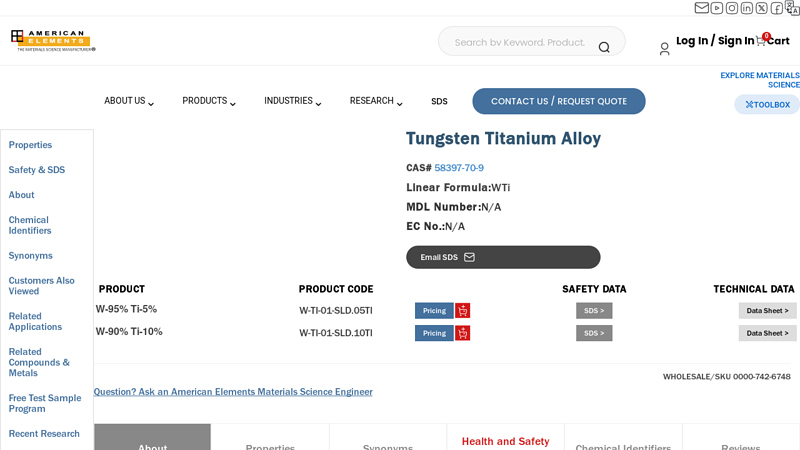Open the Instagram social icon

[732, 8]
